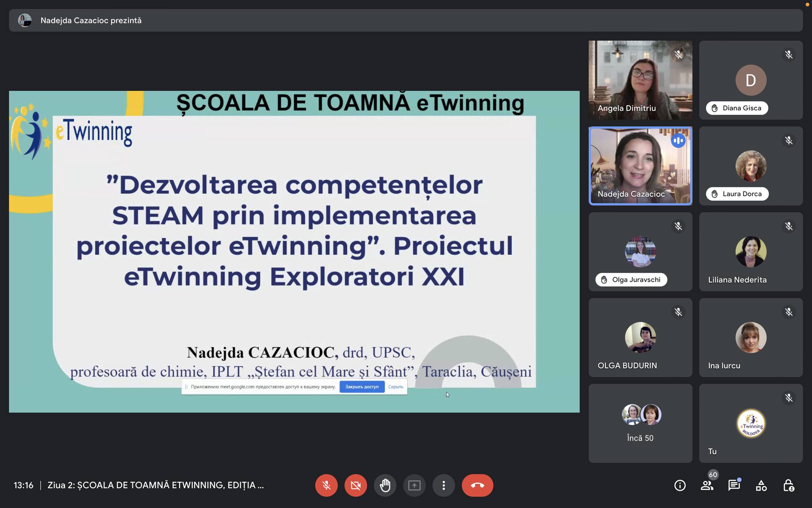Click Olga Juravschi's profile avatar
This screenshot has height=508, width=812.
tap(640, 252)
